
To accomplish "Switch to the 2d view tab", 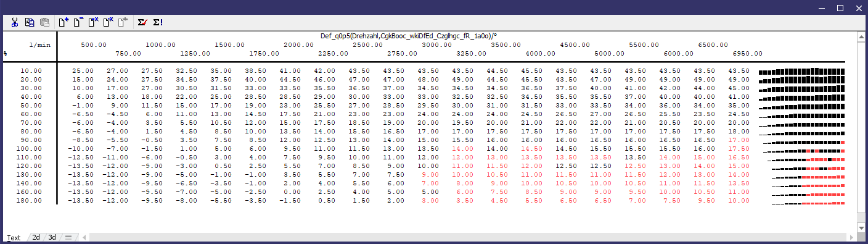I will point(36,237).
